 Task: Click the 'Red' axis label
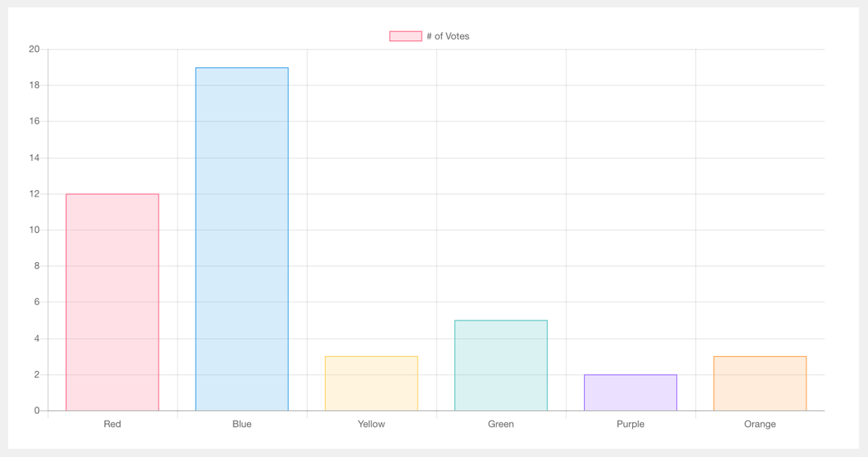(x=112, y=424)
